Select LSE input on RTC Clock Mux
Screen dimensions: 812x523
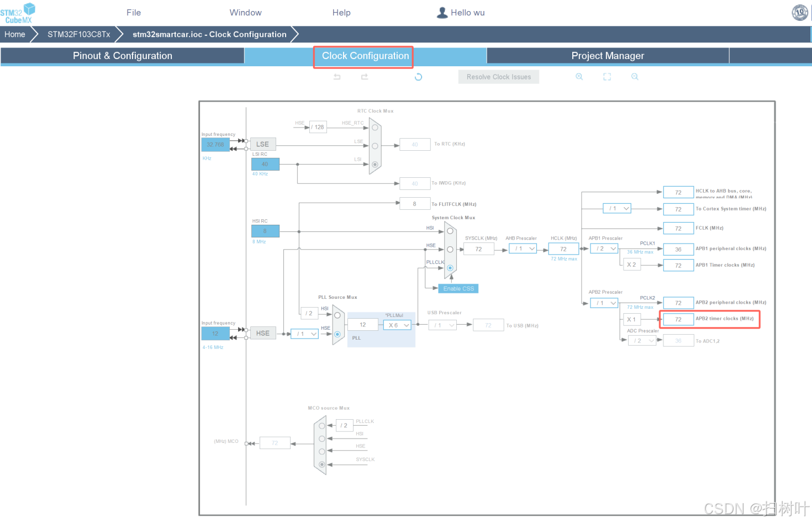coord(375,146)
